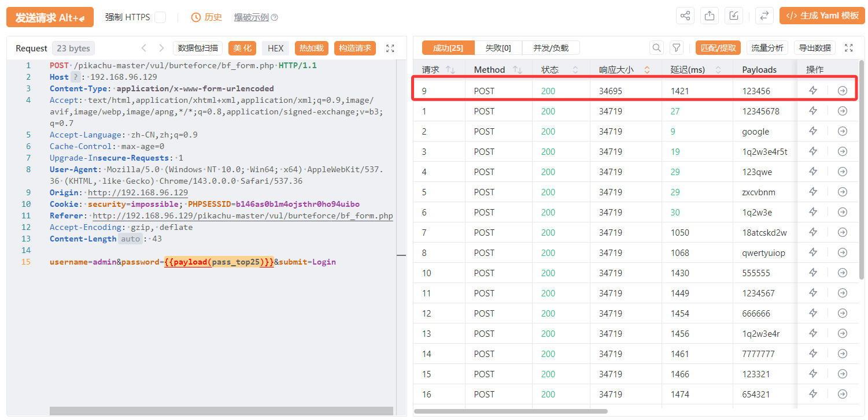Viewport: 868px width, 420px height.
Task: Open the filter funnel icon above the results table
Action: pos(676,48)
